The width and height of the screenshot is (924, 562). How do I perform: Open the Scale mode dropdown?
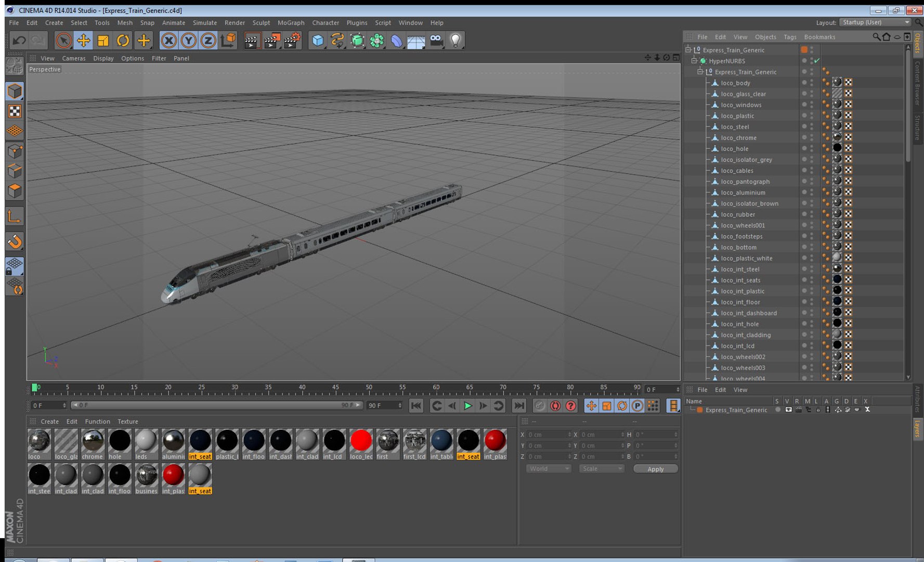pyautogui.click(x=602, y=469)
